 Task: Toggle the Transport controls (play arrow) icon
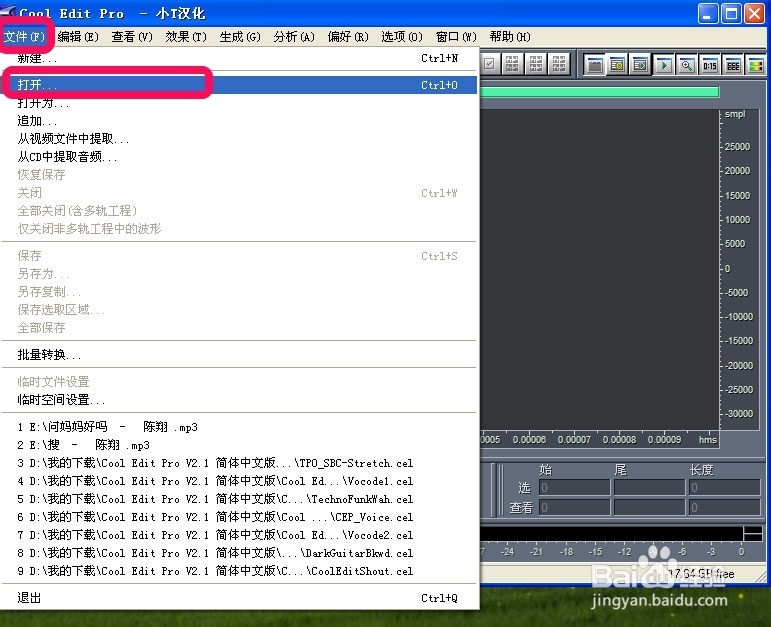point(664,65)
